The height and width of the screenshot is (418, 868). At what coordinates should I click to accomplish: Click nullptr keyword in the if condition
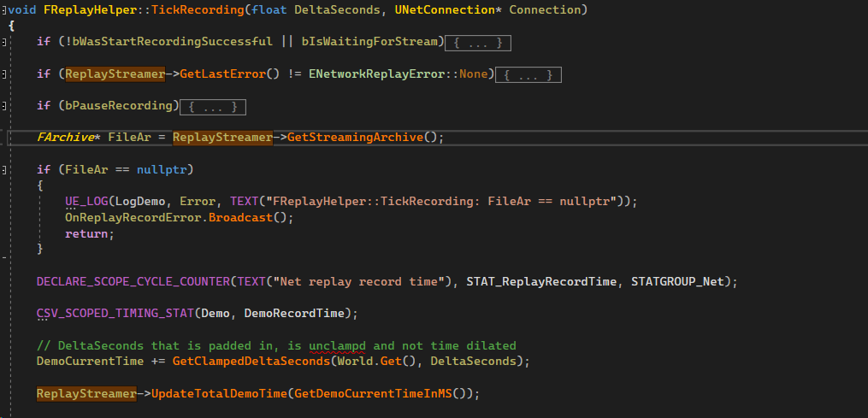coord(162,169)
